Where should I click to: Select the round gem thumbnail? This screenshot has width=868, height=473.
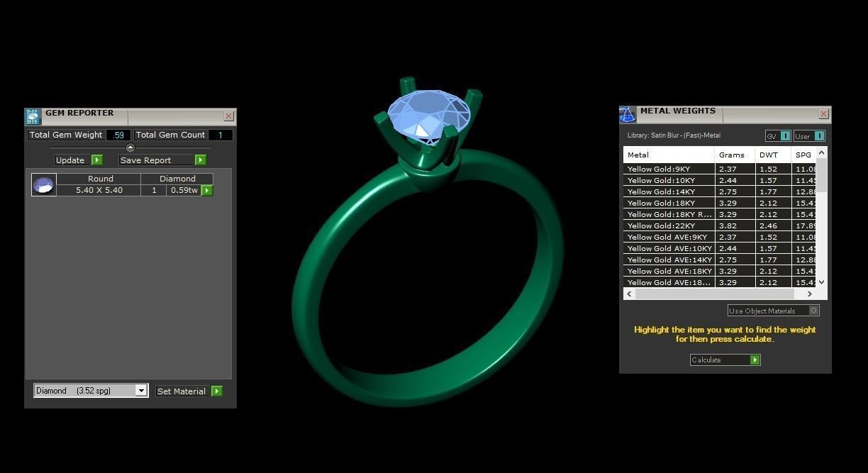pos(44,185)
